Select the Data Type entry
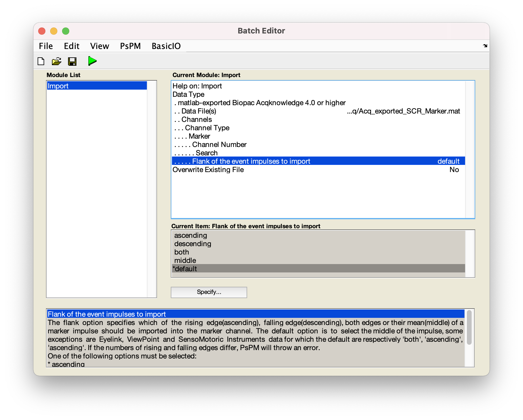523x420 pixels. click(x=189, y=94)
